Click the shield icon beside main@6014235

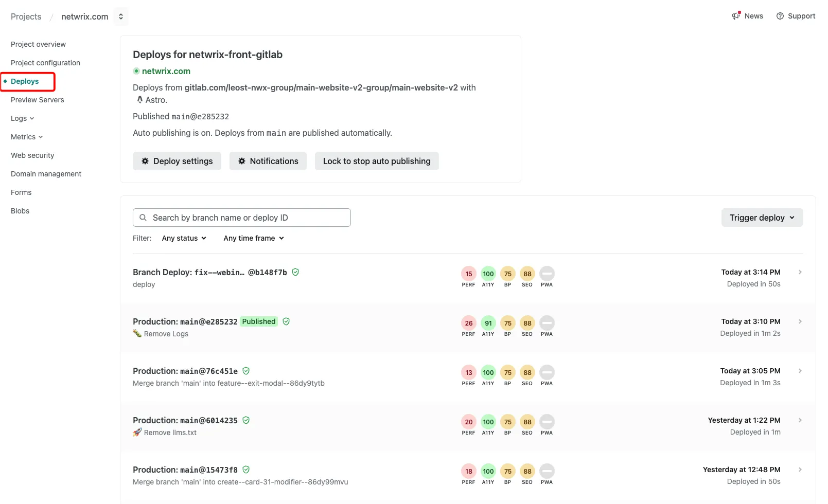click(x=246, y=420)
